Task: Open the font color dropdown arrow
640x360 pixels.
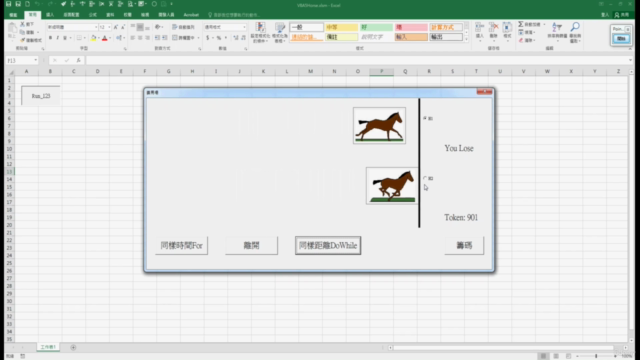Action: coord(110,38)
